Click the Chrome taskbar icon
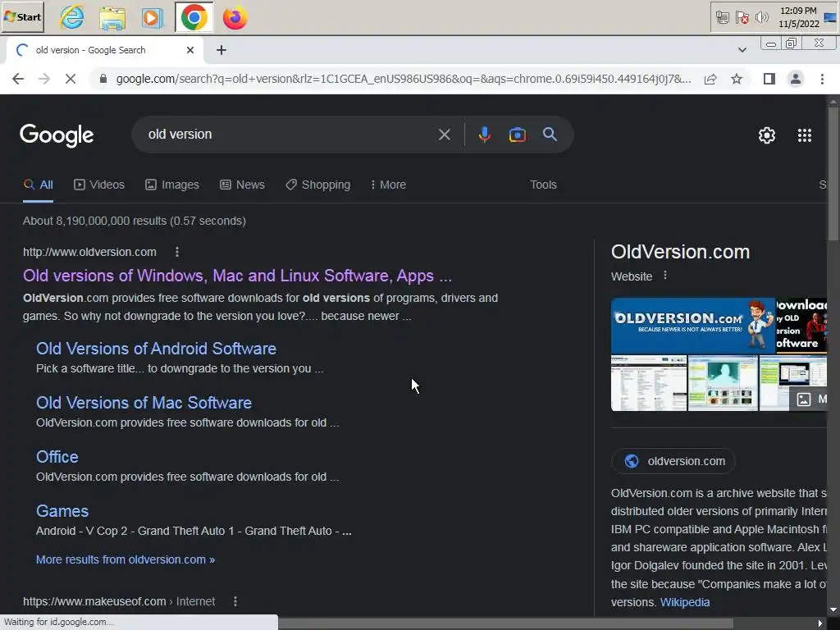Image resolution: width=840 pixels, height=630 pixels. [x=194, y=18]
